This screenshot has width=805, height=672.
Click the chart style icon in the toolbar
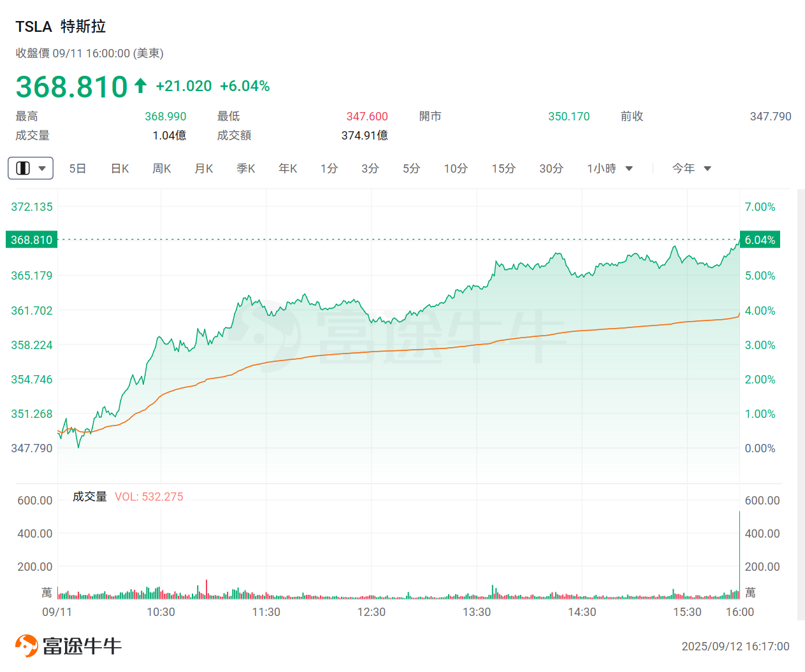tap(24, 168)
